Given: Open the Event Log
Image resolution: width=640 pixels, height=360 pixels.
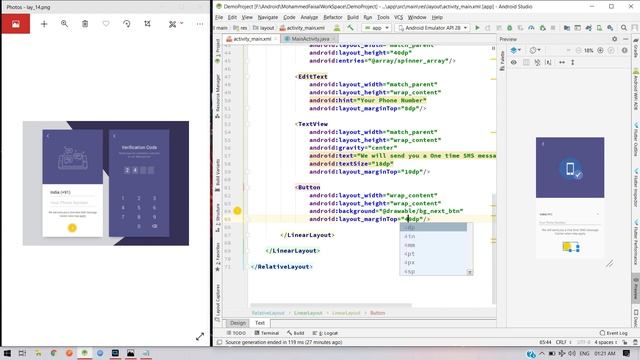Looking at the screenshot, I should tap(613, 333).
